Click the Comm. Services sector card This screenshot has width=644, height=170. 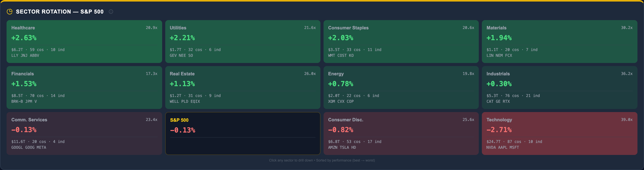(84, 133)
